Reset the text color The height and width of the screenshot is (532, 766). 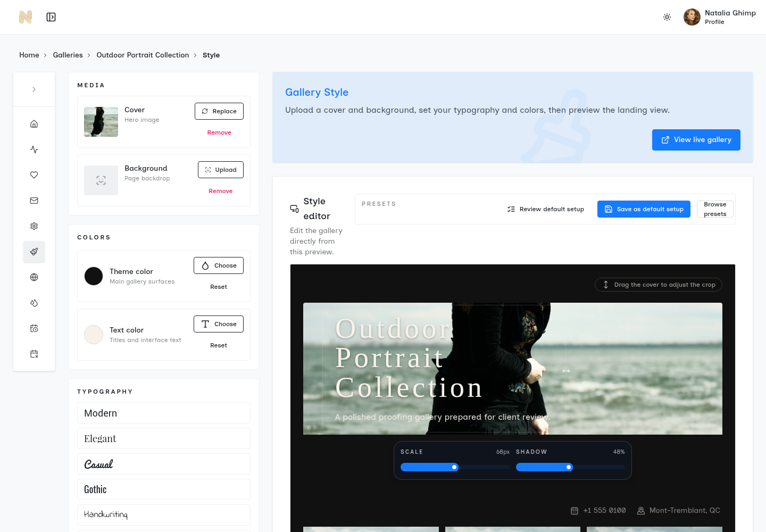click(219, 345)
